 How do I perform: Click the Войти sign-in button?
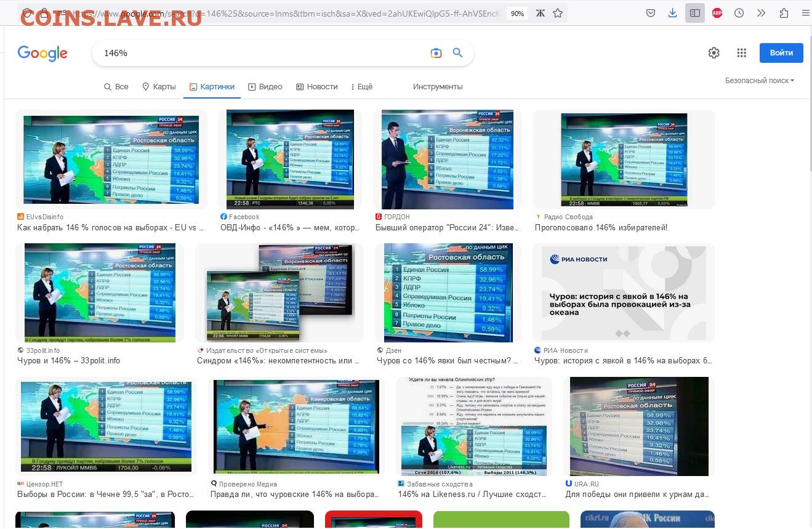click(781, 53)
